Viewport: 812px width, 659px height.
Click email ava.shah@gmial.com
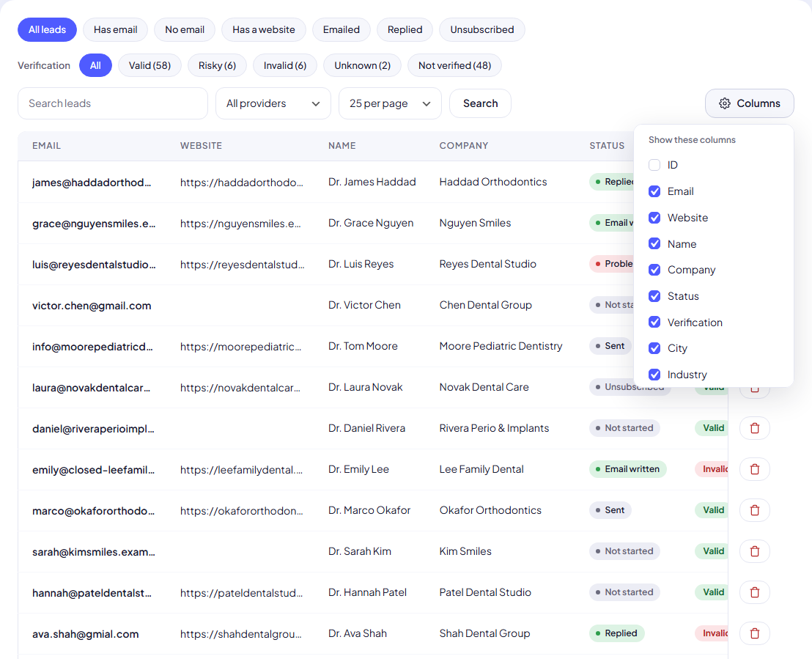(86, 634)
